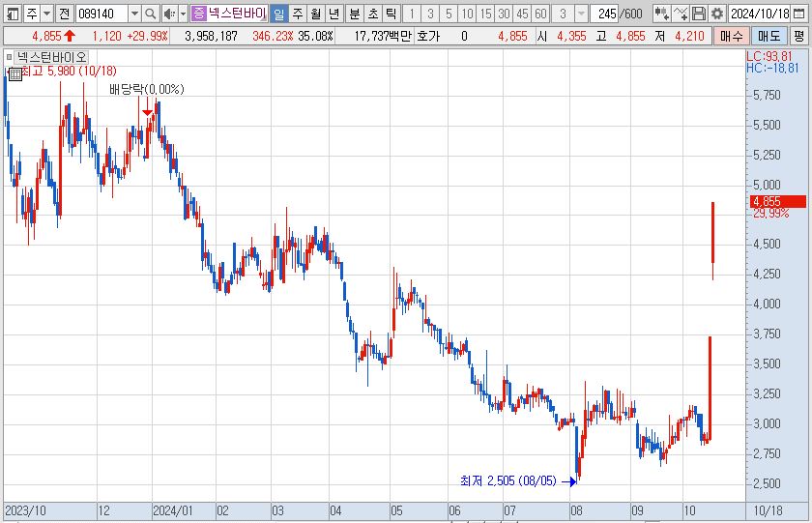Click the stock name 넥스턴바이 field
Image resolution: width=812 pixels, height=523 pixels.
[x=237, y=14]
